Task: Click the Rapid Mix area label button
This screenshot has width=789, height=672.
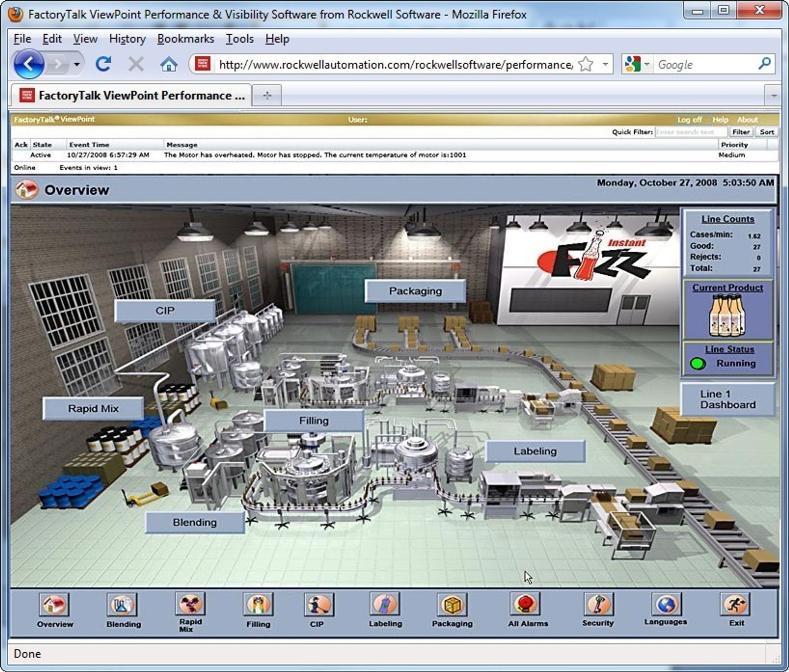Action: coord(93,409)
